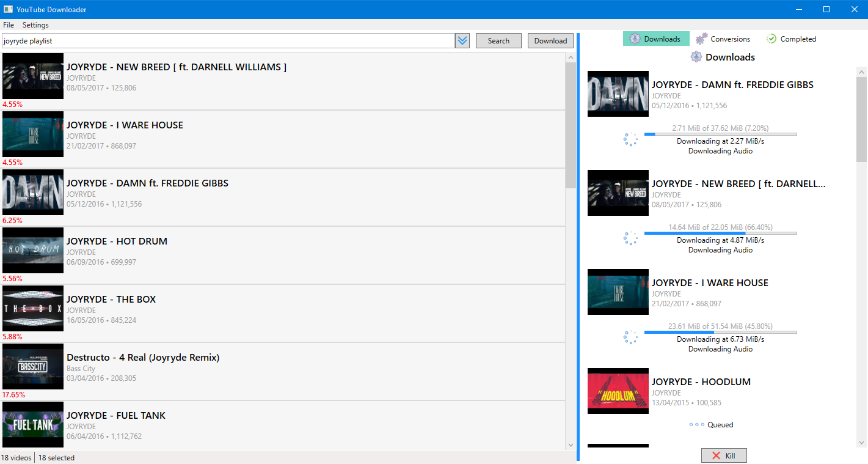Click NEW BREED thumbnail in downloads panel
The height and width of the screenshot is (464, 868).
click(x=618, y=193)
